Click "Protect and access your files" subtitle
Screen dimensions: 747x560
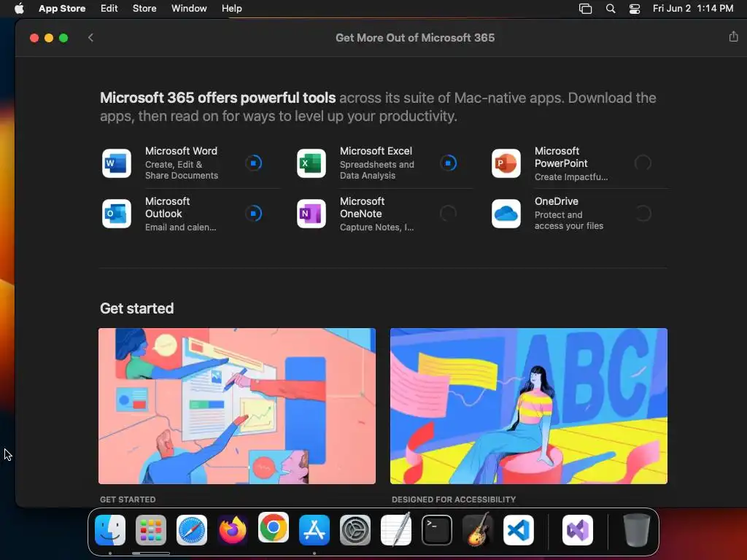click(x=569, y=220)
